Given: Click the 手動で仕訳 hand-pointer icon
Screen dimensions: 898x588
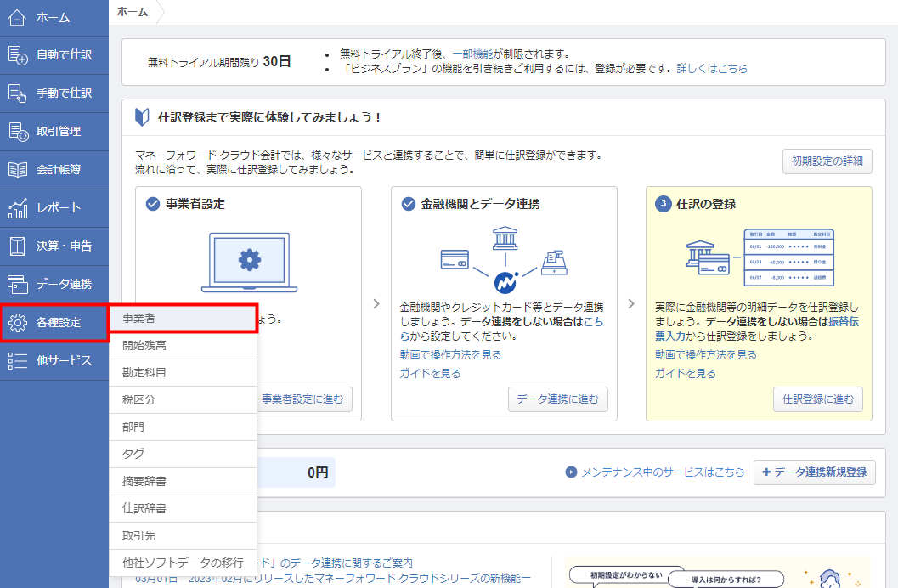Looking at the screenshot, I should click(x=17, y=93).
